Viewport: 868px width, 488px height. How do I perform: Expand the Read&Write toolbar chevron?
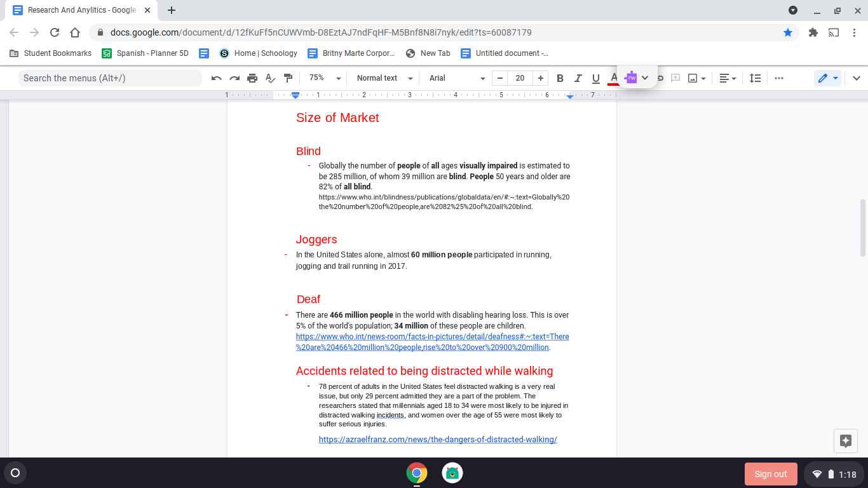click(x=645, y=78)
